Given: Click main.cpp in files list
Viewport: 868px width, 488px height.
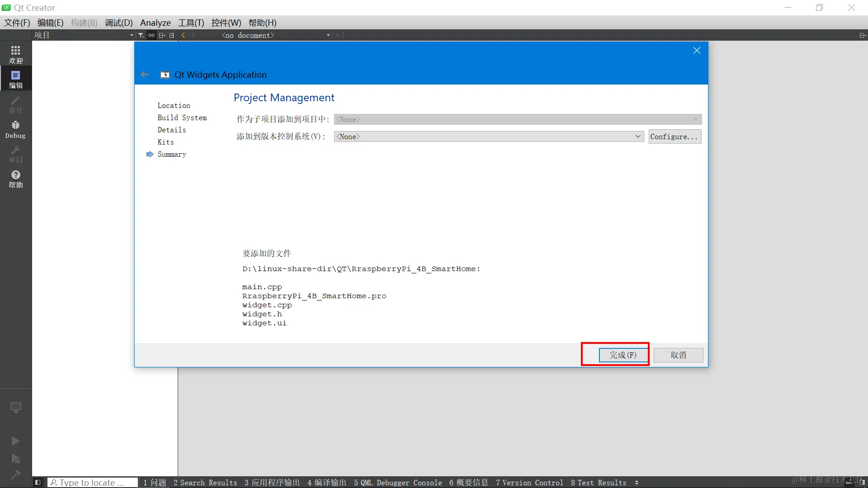Looking at the screenshot, I should [x=262, y=287].
